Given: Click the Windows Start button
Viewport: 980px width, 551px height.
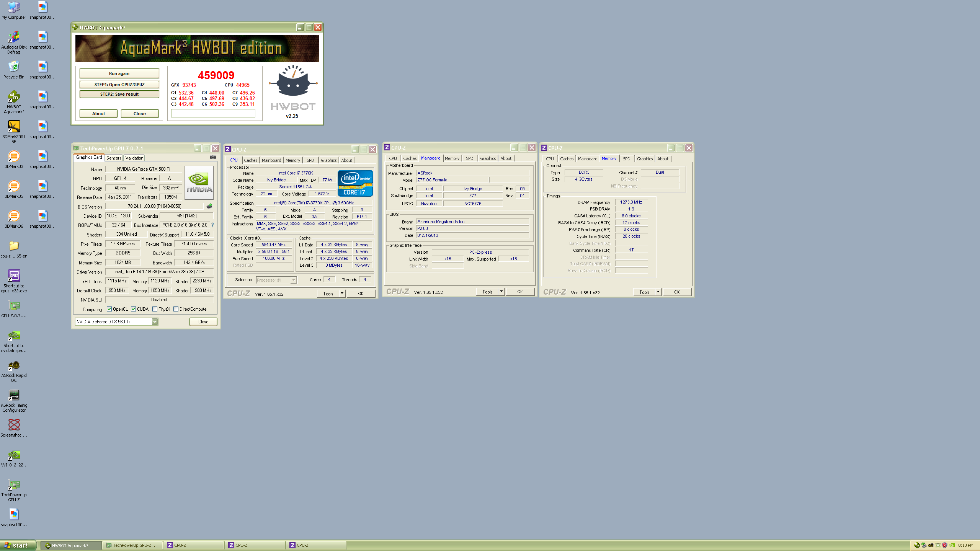Looking at the screenshot, I should tap(18, 545).
